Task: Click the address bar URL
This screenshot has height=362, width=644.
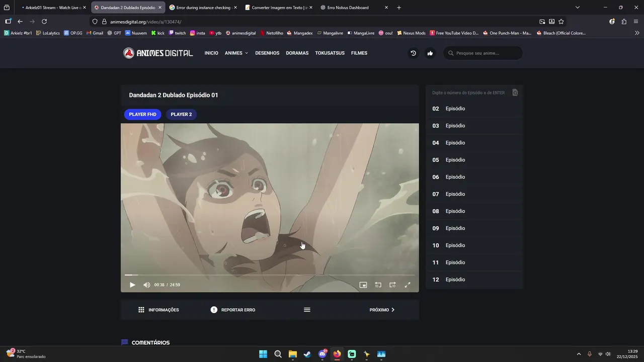Action: click(x=145, y=22)
